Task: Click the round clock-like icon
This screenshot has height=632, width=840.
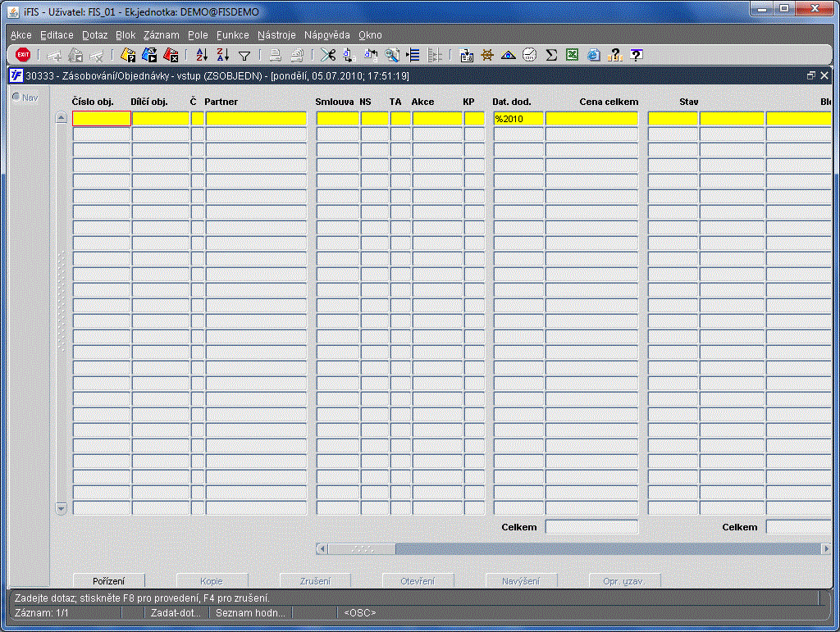Action: click(529, 55)
